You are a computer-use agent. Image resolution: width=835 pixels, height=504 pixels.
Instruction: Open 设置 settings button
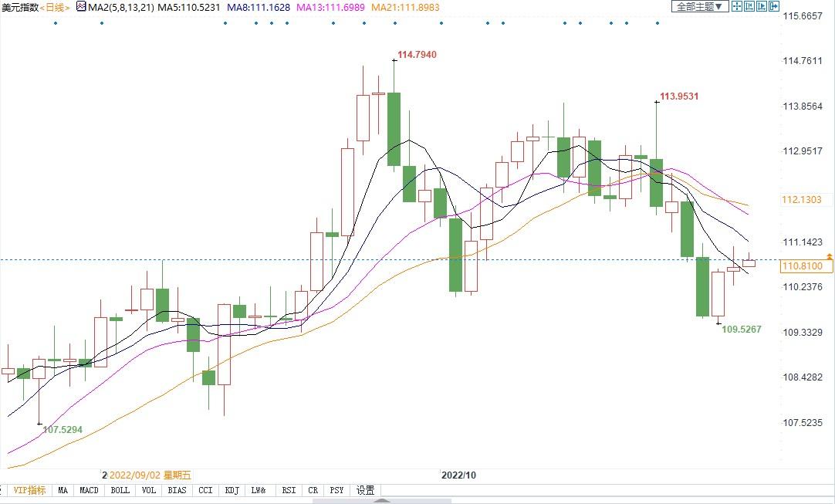[365, 490]
